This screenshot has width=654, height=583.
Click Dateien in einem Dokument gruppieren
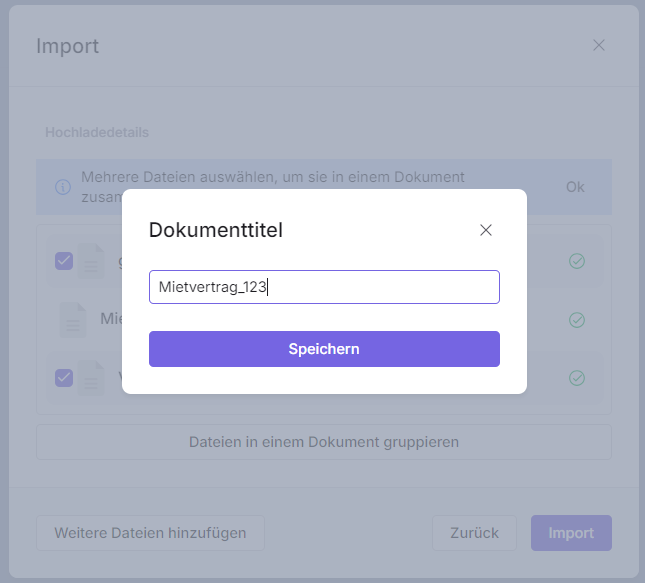[324, 441]
